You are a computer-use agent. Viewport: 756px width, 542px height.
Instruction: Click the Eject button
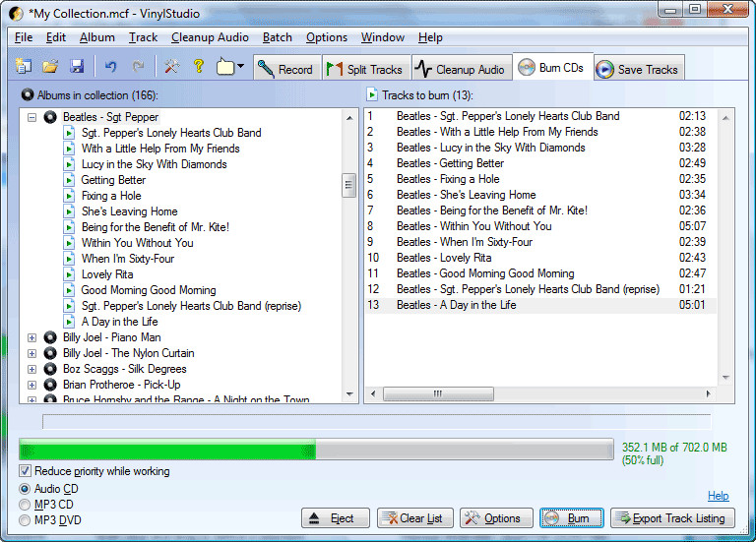coord(336,518)
